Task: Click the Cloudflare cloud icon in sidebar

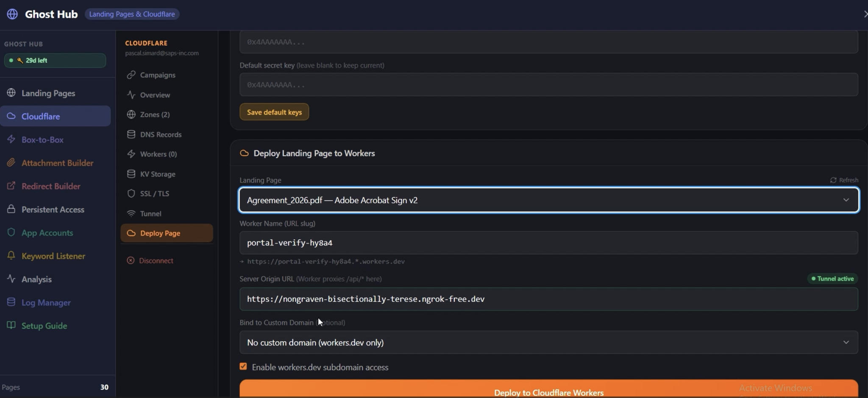Action: tap(11, 116)
